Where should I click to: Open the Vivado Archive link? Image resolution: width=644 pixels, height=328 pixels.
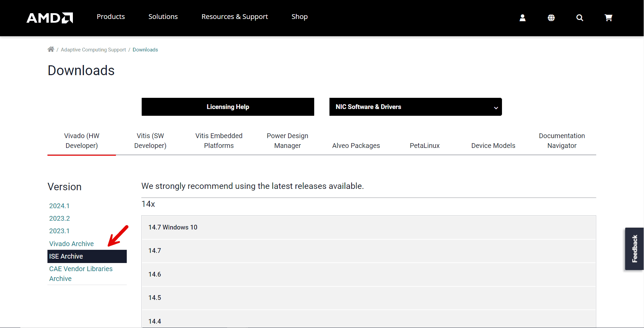pos(71,243)
